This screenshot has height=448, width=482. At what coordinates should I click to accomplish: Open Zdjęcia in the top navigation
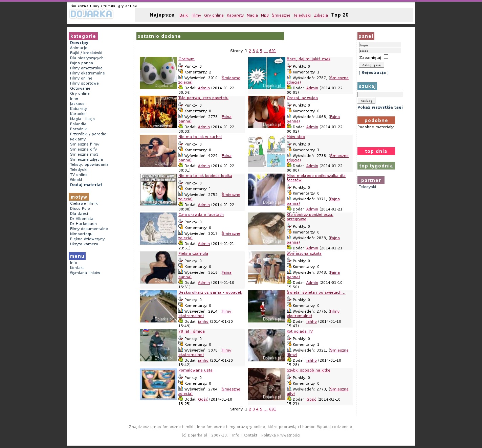pos(321,15)
